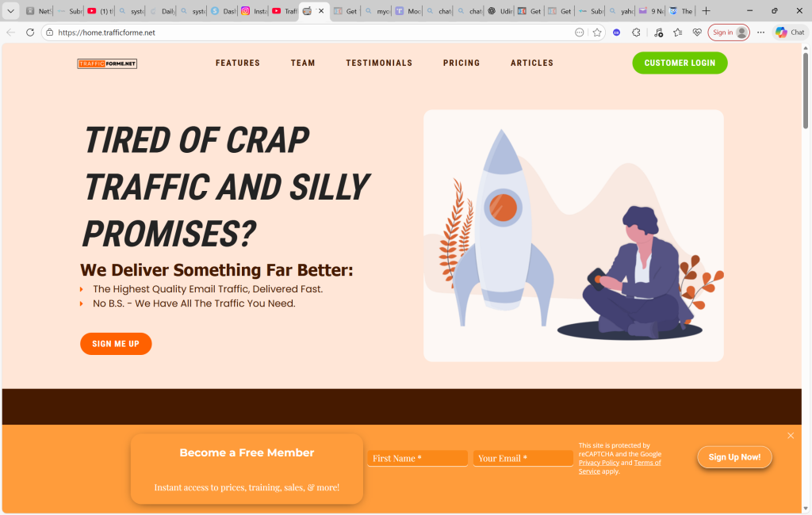This screenshot has height=515, width=812.
Task: Switch to the Instagram browser tab
Action: (x=254, y=11)
